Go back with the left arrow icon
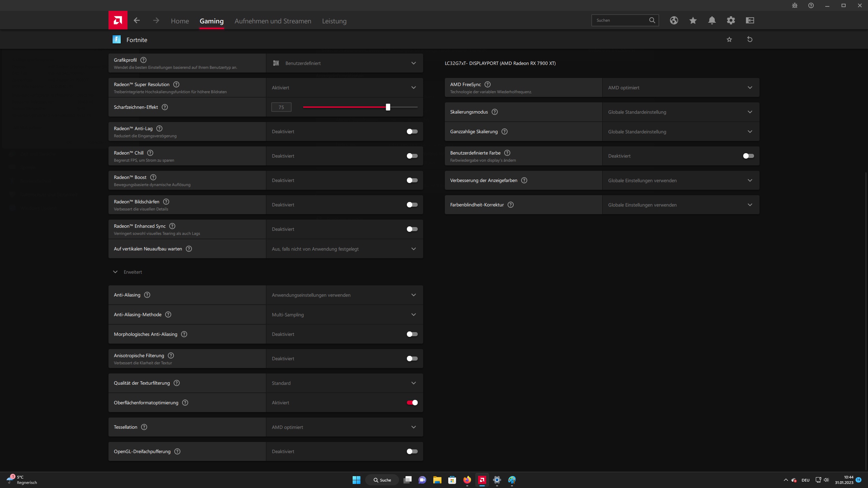The width and height of the screenshot is (868, 488). 137,20
